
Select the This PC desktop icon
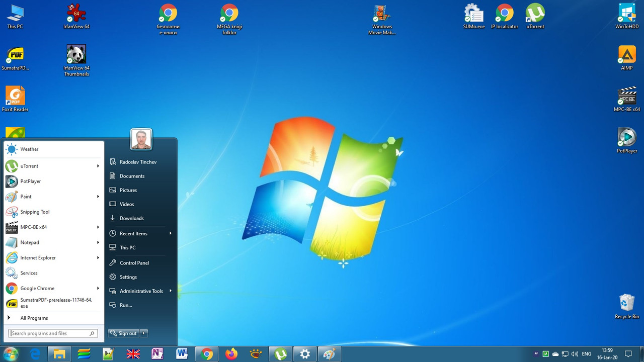click(x=15, y=16)
